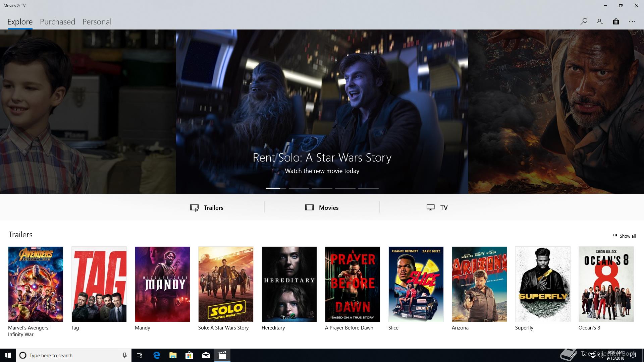The width and height of the screenshot is (644, 362).
Task: Open the Avengers: Infinity War poster
Action: (x=36, y=284)
